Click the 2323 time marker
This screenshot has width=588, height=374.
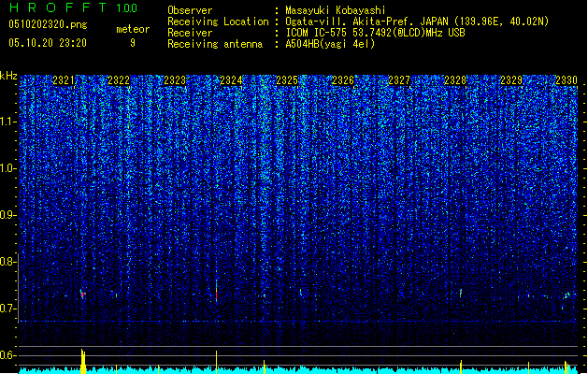(175, 80)
